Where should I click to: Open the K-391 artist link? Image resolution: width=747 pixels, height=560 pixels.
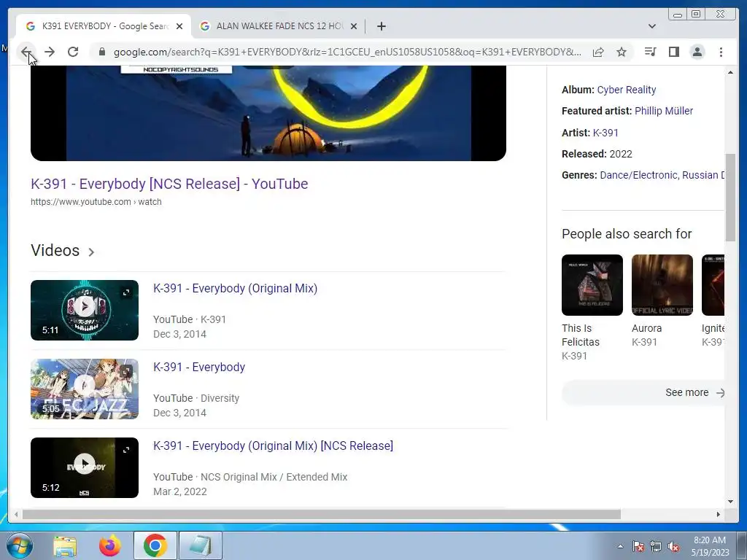[x=605, y=133]
